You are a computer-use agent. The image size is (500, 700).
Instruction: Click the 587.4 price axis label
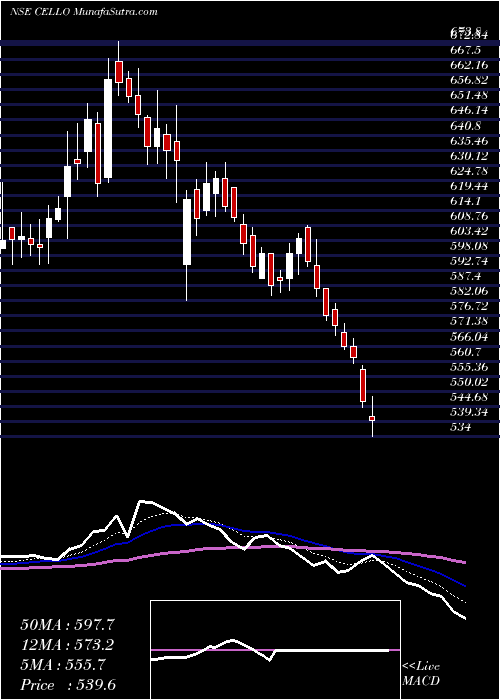pos(464,276)
